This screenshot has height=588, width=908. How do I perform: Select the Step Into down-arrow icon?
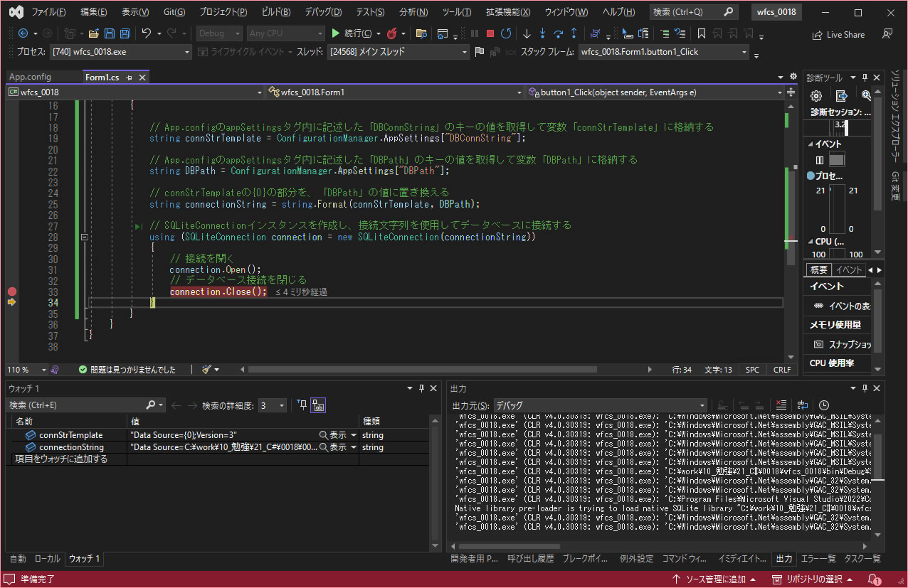(543, 33)
